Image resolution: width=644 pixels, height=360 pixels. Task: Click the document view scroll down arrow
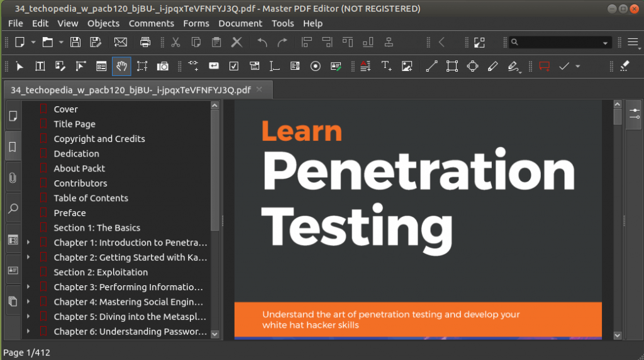tap(618, 335)
